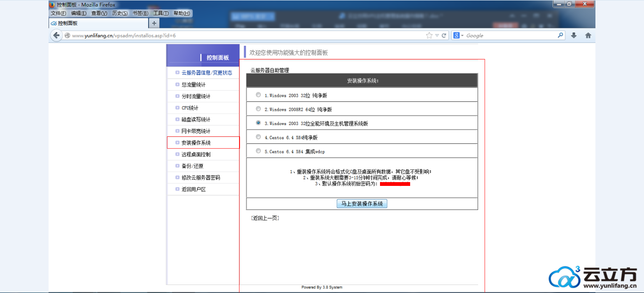The height and width of the screenshot is (293, 644).
Task: Click the note about 3-15分钟时间完成
Action: (x=361, y=178)
